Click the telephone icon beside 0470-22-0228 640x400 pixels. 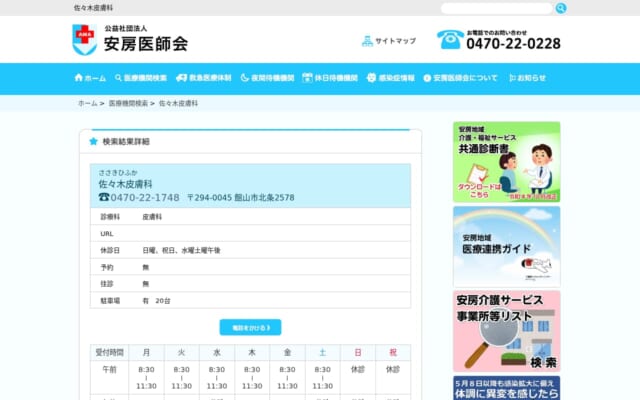[449, 39]
